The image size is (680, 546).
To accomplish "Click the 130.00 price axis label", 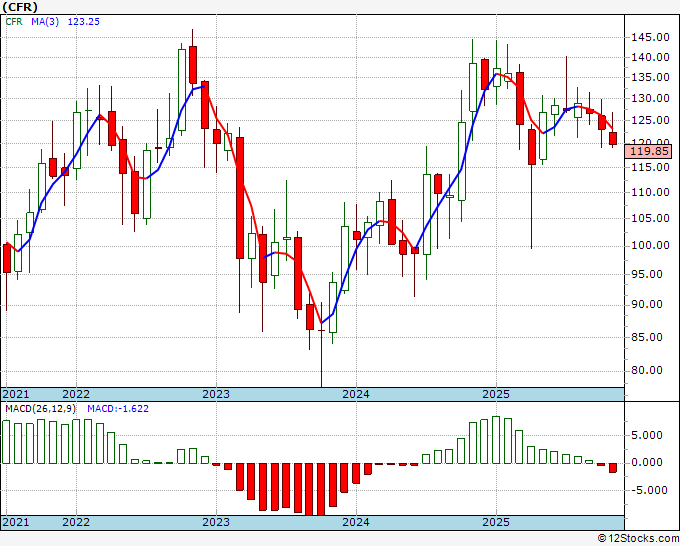I will click(x=649, y=98).
